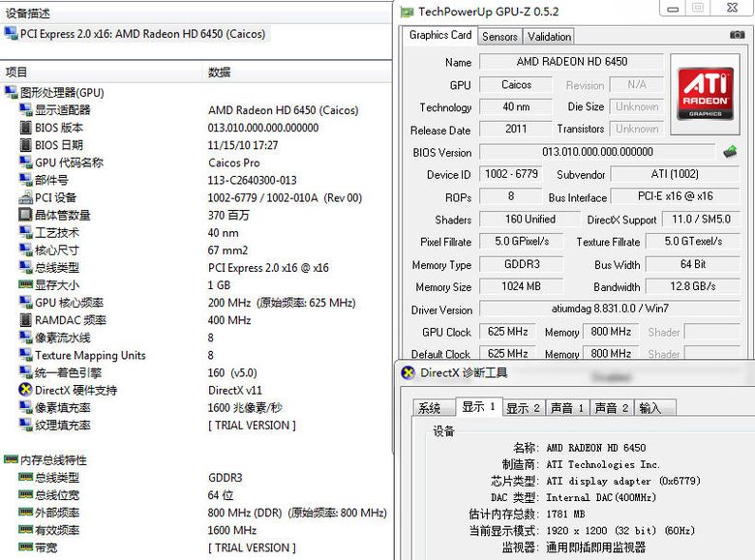Screen dimensions: 755x560
Task: Click the 内存总线特性 section icon
Action: pyautogui.click(x=11, y=459)
